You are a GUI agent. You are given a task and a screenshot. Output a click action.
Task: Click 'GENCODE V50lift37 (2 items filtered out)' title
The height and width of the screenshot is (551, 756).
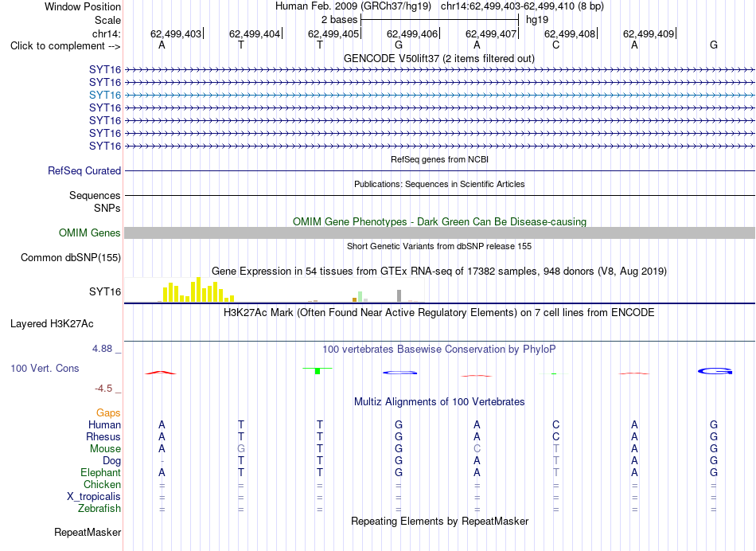pos(439,58)
